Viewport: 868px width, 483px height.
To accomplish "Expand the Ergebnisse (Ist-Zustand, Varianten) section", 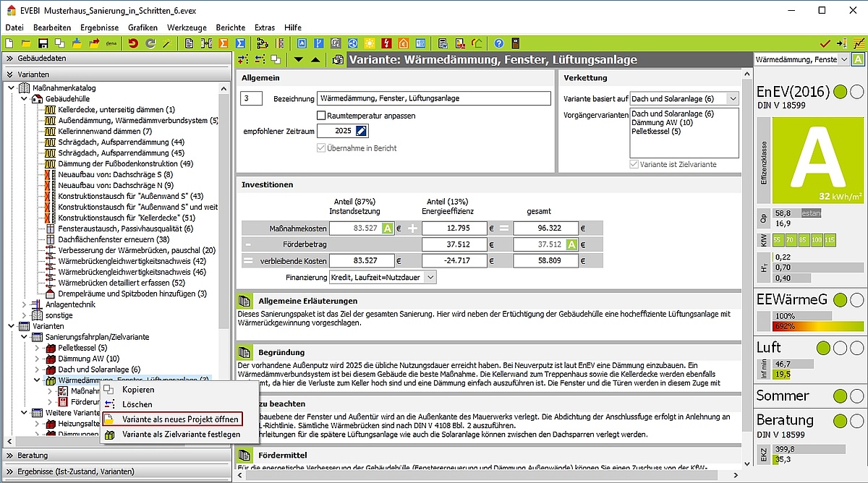I will tap(116, 471).
